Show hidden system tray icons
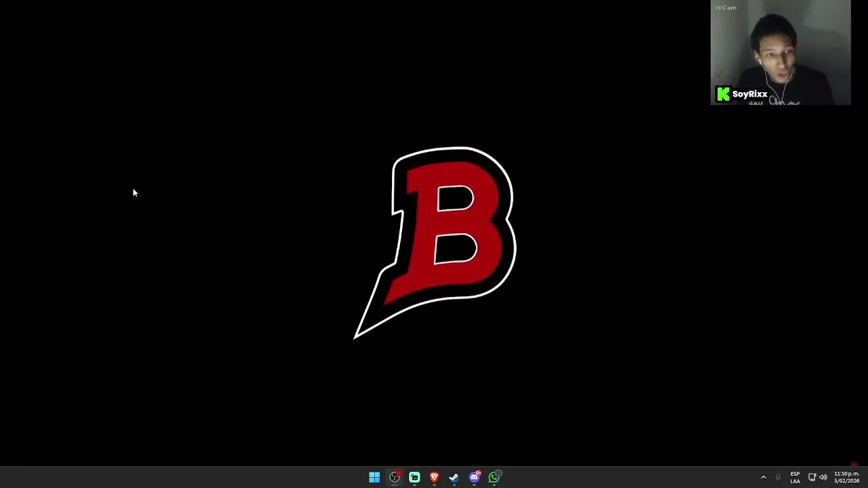This screenshot has width=868, height=488. 763,477
